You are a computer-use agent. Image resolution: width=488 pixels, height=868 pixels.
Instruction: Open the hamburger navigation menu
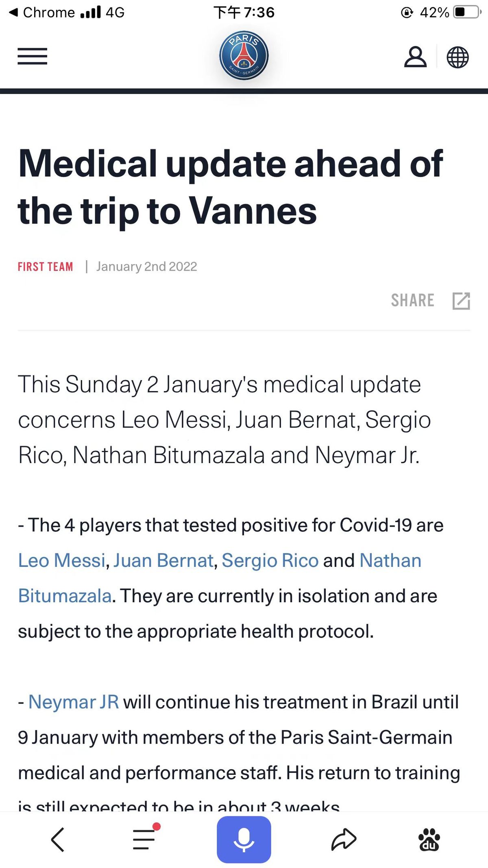tap(33, 56)
